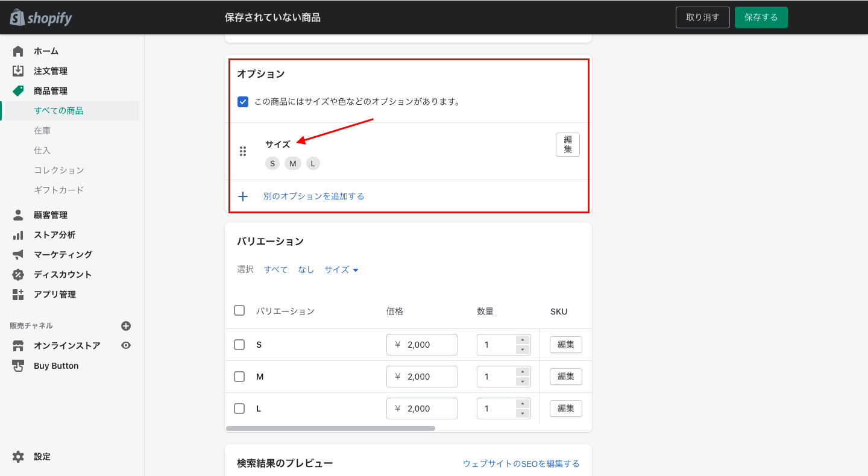Toggle the options checkbox for サイズや色
Viewport: 868px width, 476px height.
(x=243, y=102)
